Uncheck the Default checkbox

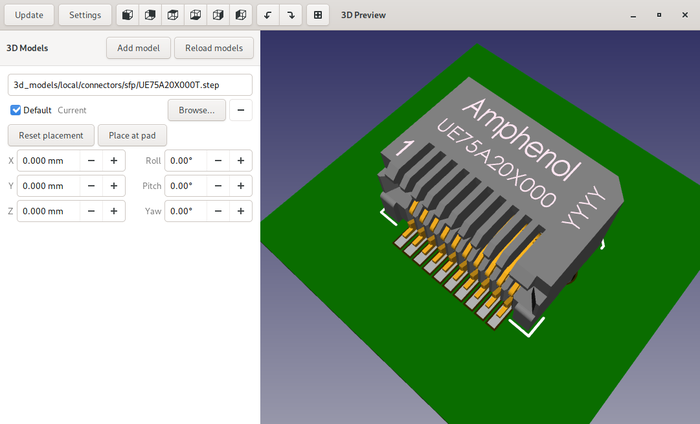tap(16, 110)
